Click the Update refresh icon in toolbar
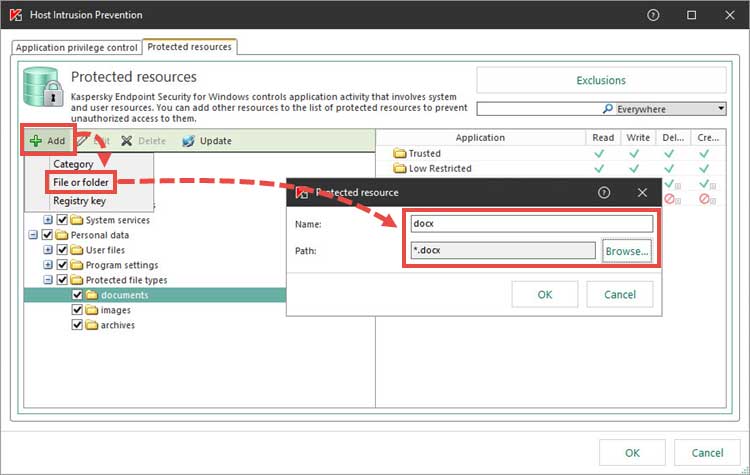The width and height of the screenshot is (750, 475). 187,141
